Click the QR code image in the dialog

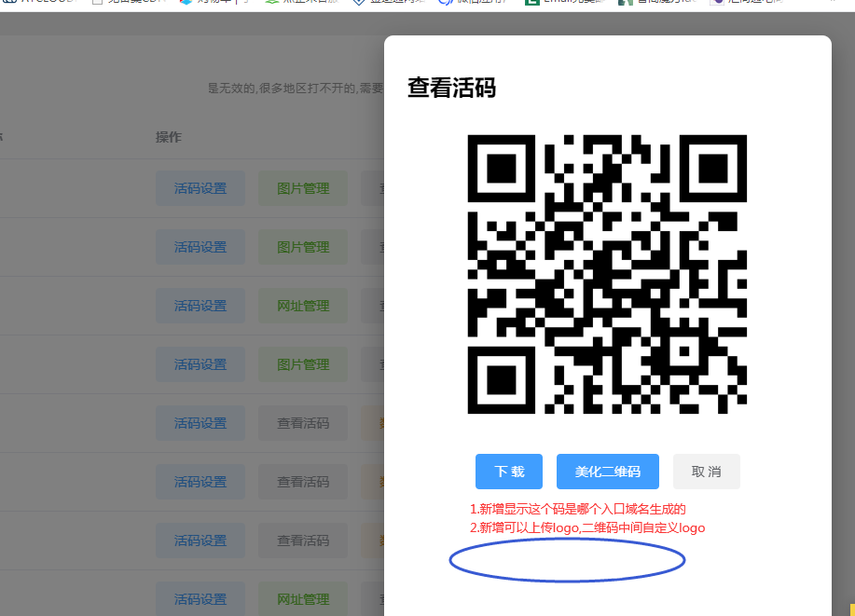(x=607, y=274)
